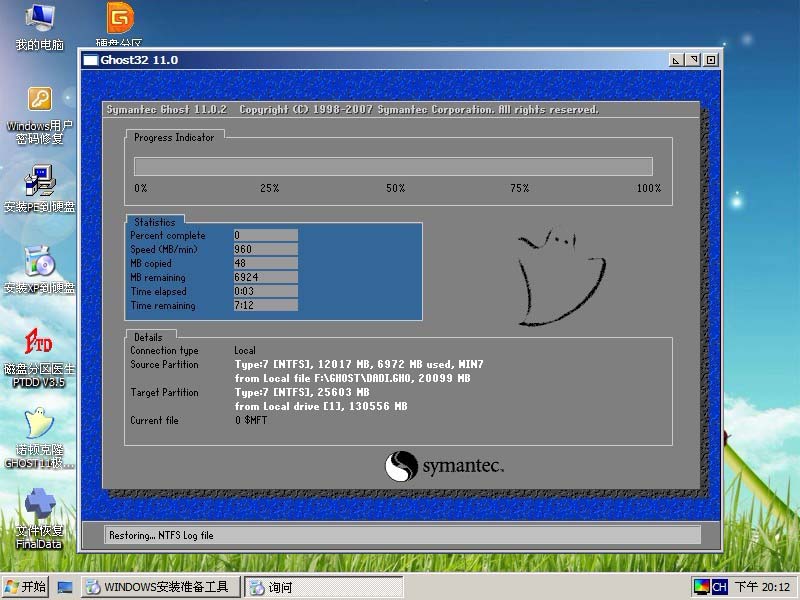Click the Ghost32 11.0 title text
The image size is (800, 600).
139,60
